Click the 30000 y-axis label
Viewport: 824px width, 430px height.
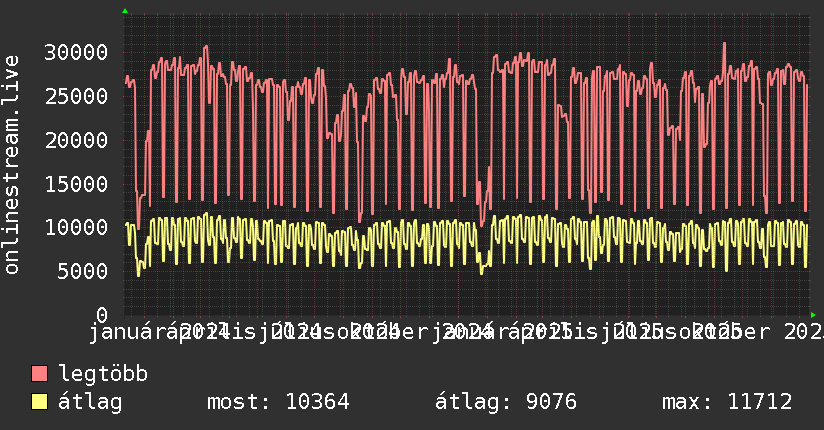(x=76, y=52)
